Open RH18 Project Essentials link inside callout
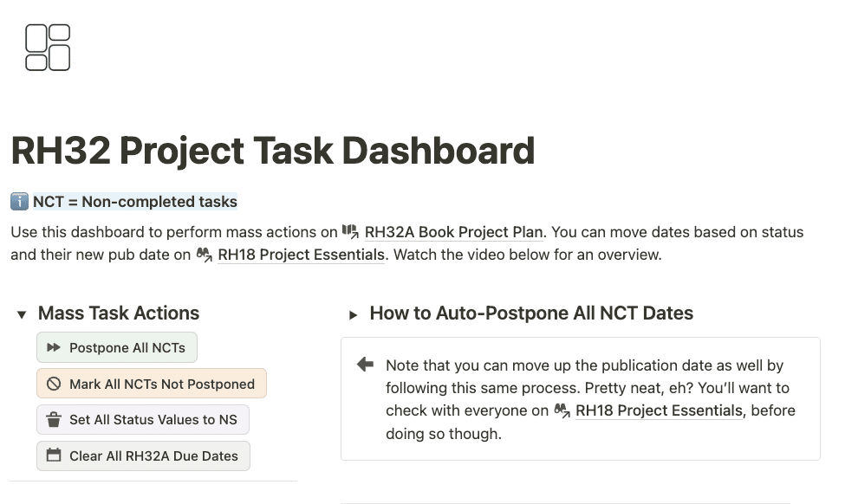845x504 pixels. [659, 410]
